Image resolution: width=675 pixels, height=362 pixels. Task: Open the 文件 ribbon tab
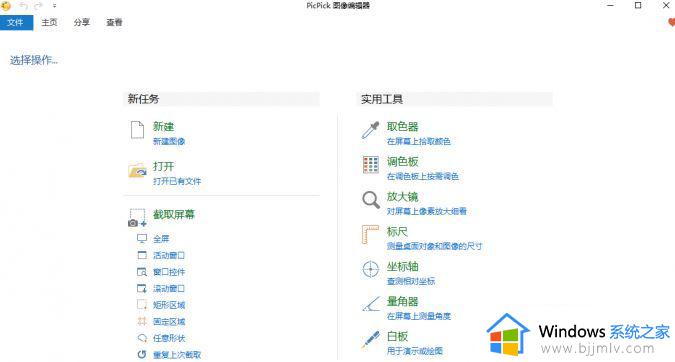(16, 22)
